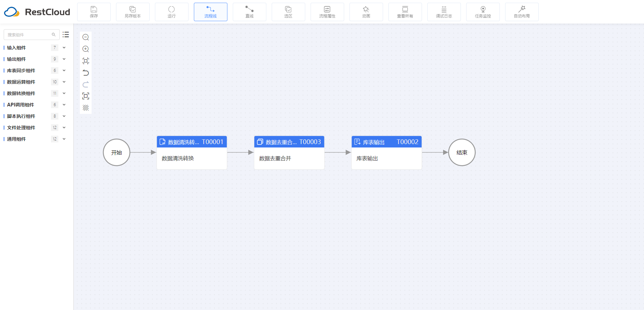Click the 数据清洗转换 node body text
Image resolution: width=644 pixels, height=310 pixels.
click(x=178, y=159)
